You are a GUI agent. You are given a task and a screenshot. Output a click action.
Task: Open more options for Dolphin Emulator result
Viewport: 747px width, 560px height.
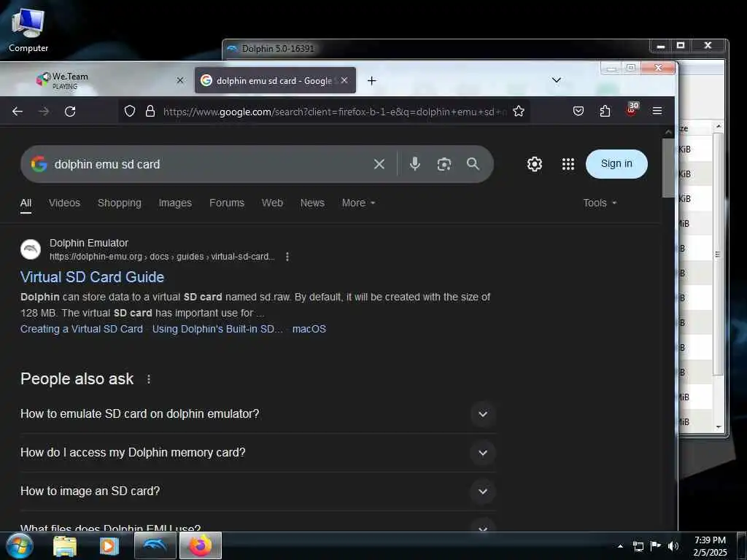point(287,257)
